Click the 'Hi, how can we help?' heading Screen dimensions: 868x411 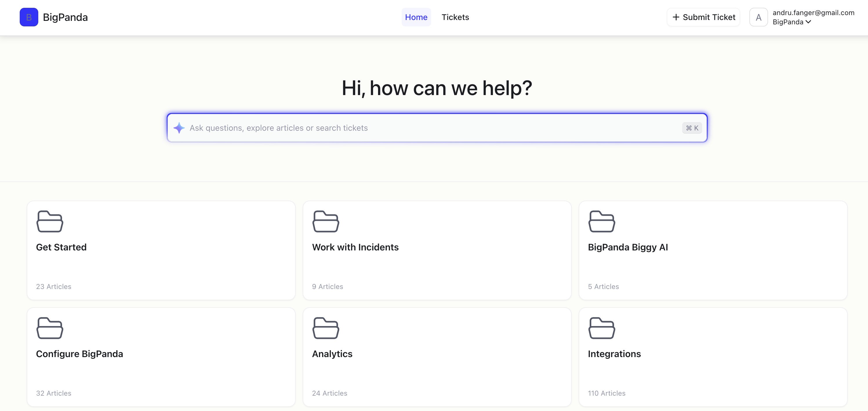coord(437,88)
